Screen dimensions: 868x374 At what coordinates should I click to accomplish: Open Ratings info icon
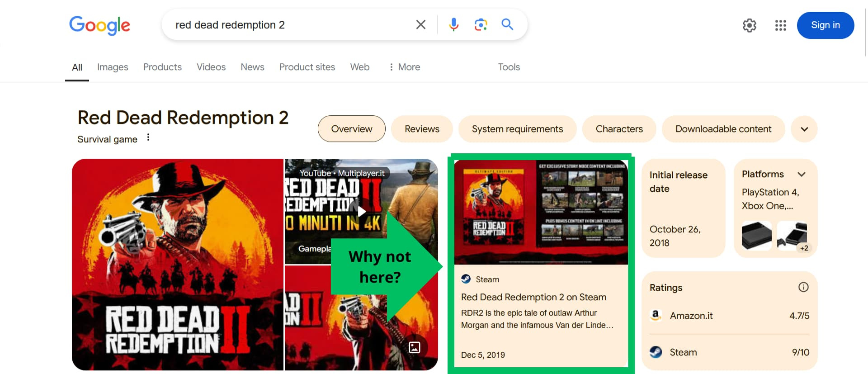click(803, 287)
